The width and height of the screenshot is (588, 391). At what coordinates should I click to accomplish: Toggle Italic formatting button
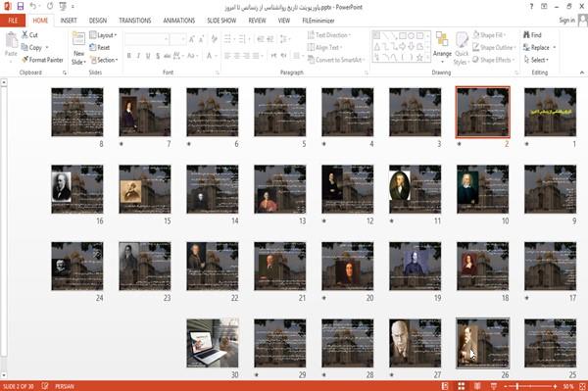coord(138,56)
